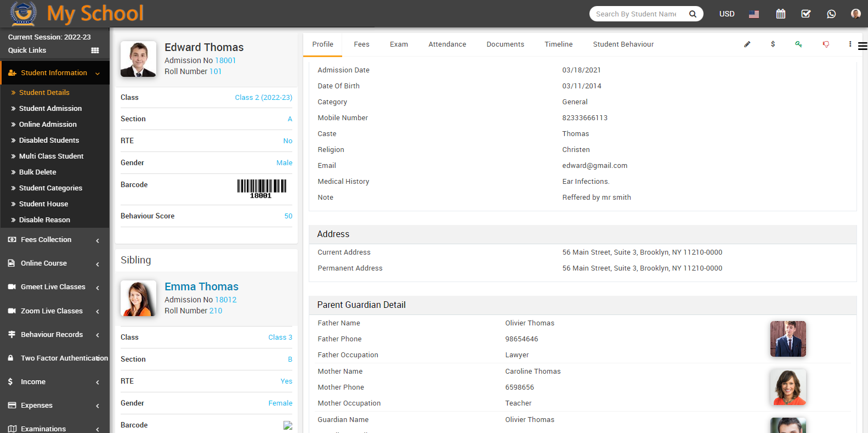Open the WhatsApp chat icon
This screenshot has height=433, width=868.
click(831, 14)
